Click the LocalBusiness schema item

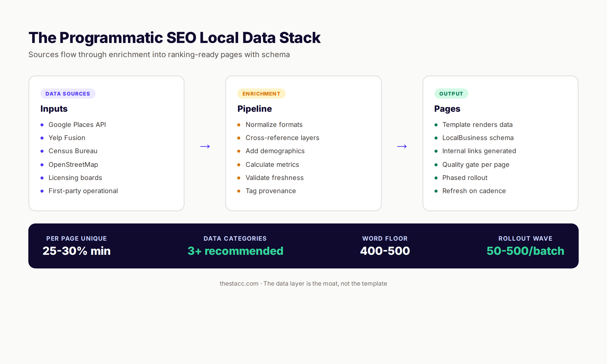click(478, 138)
